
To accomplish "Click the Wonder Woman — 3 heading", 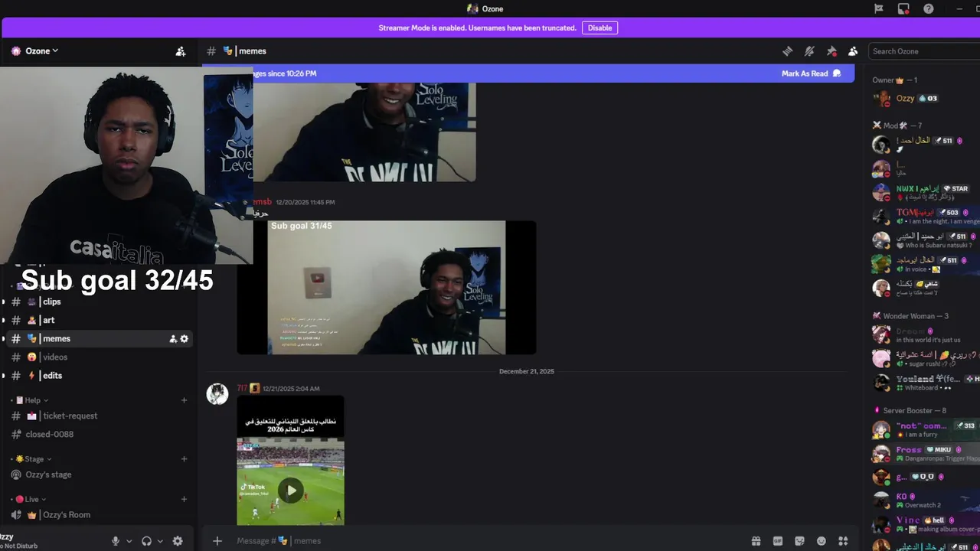I will tap(910, 315).
